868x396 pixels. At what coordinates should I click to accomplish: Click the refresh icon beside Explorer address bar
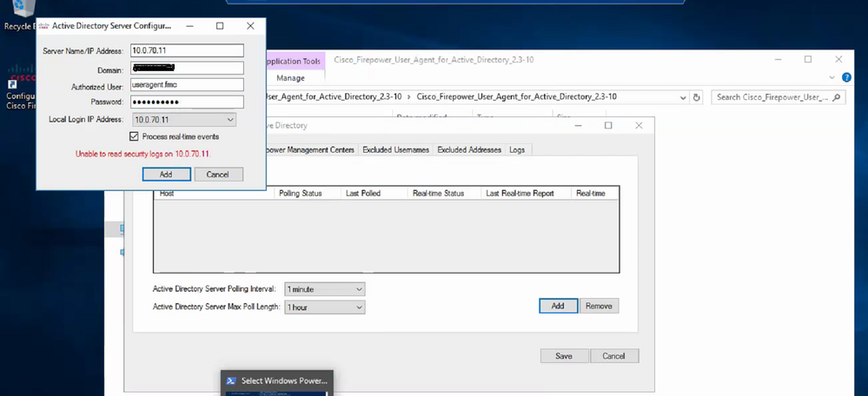click(696, 97)
